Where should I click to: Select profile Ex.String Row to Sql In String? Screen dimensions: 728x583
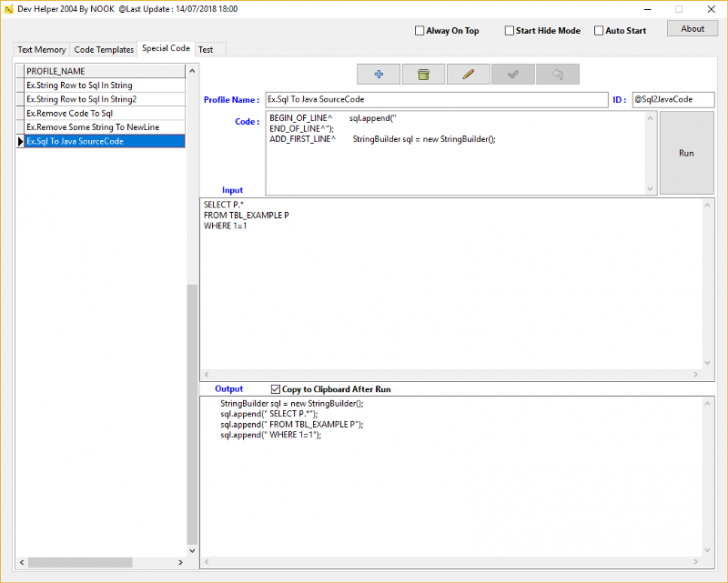tap(105, 85)
